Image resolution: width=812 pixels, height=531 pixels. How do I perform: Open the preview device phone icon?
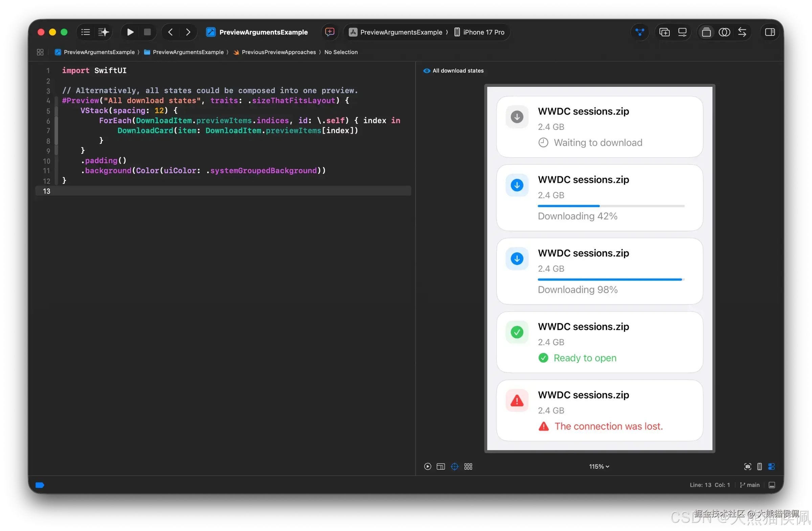click(x=759, y=466)
